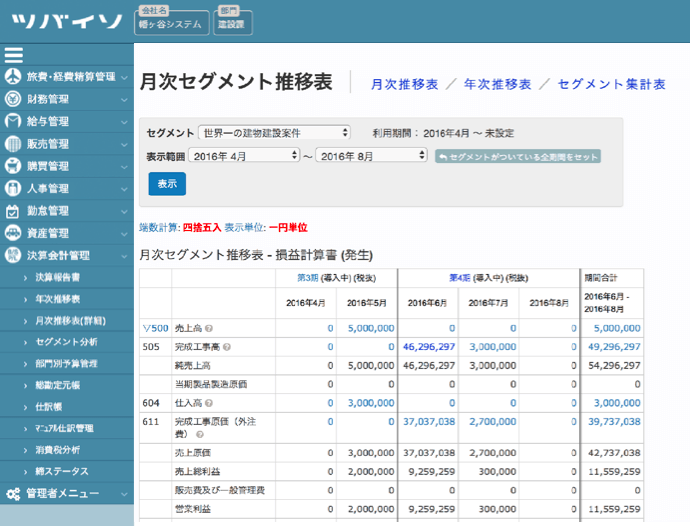This screenshot has width=690, height=526.
Task: Click the hamburger menu icon
Action: tap(14, 55)
